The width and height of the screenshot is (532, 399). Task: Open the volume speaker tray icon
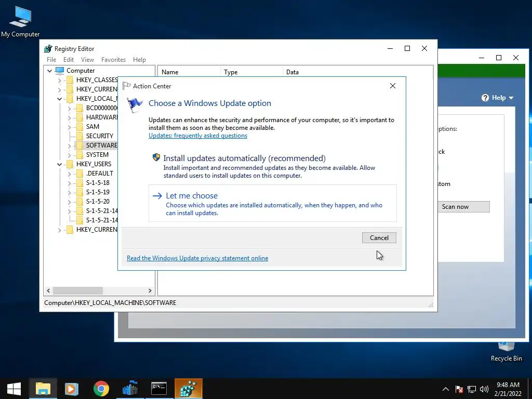point(484,389)
